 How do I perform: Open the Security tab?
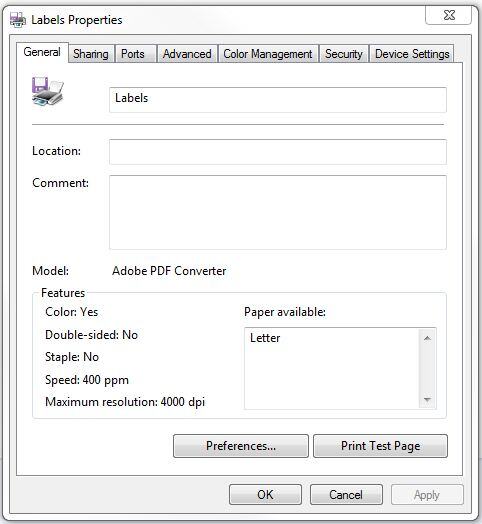point(344,54)
